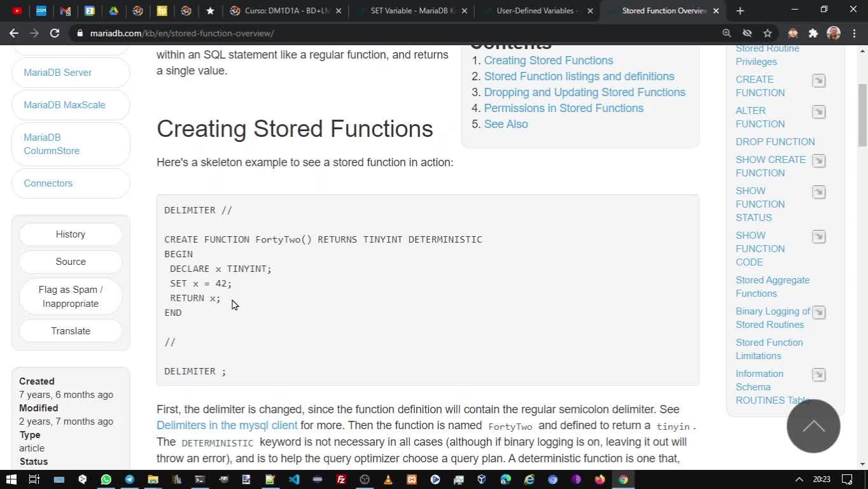Screen dimensions: 868x489
Task: Switch to the User-Defined Variables tab
Action: pos(538,11)
